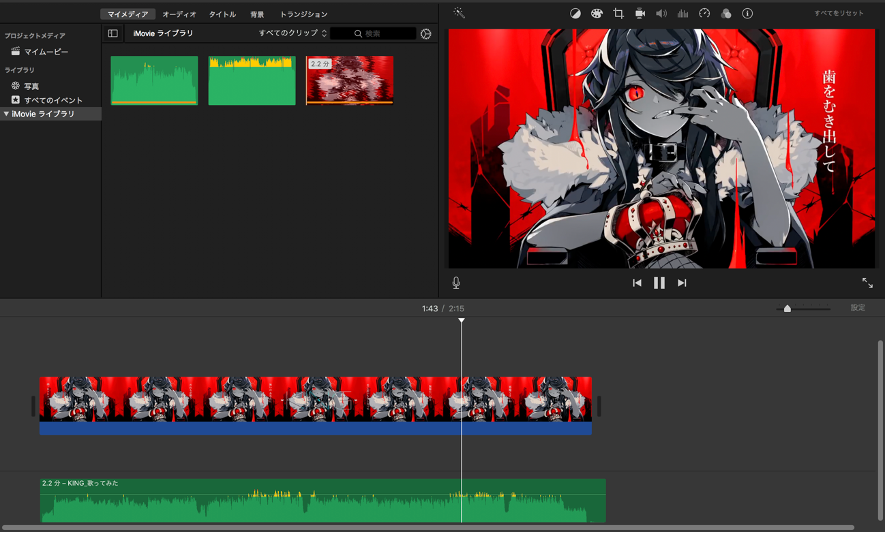Image resolution: width=885 pixels, height=533 pixels.
Task: Open the color balance tool
Action: point(575,13)
